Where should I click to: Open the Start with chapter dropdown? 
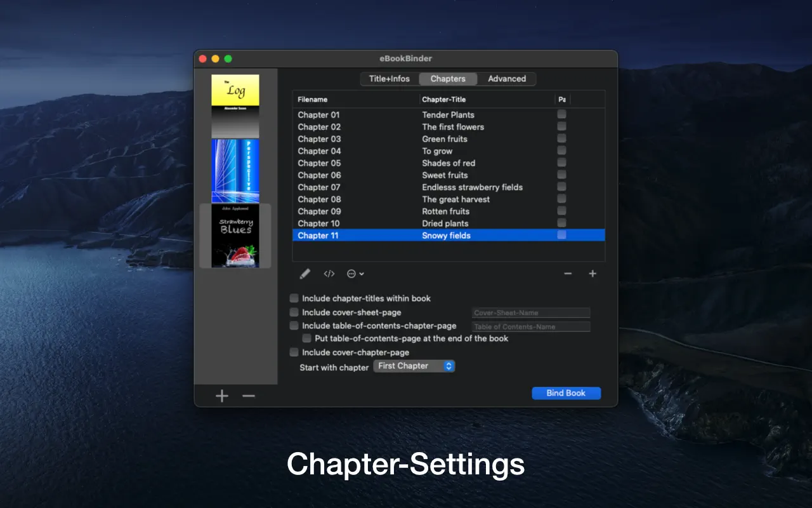click(414, 366)
